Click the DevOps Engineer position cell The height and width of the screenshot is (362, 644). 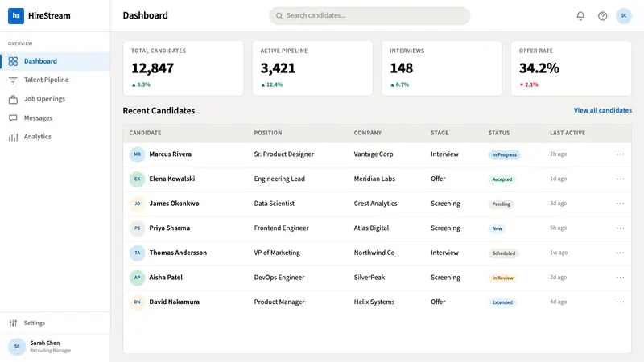(279, 278)
